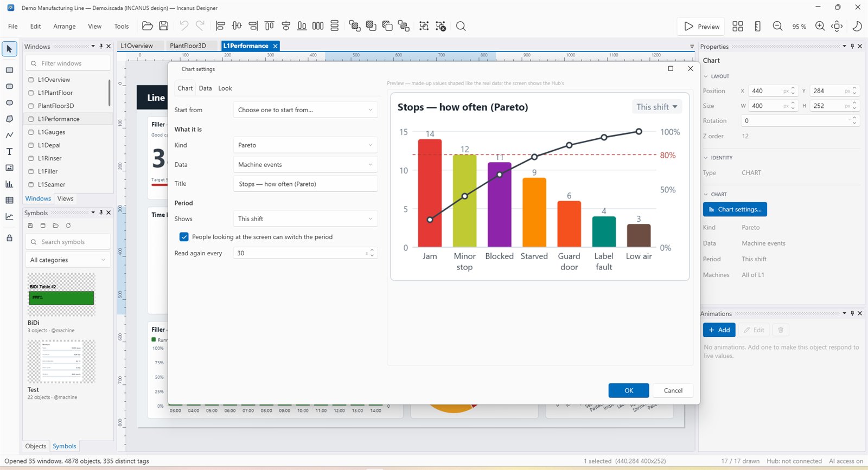Open the All categories symbols dropdown
The image size is (868, 470).
click(x=68, y=260)
